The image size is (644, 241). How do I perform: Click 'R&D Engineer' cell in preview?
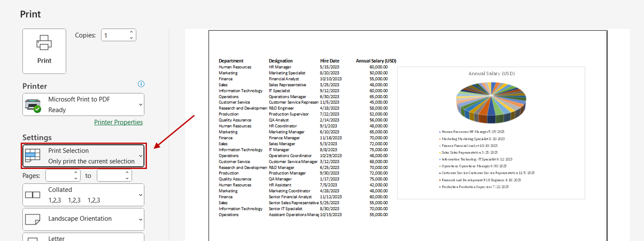click(281, 108)
